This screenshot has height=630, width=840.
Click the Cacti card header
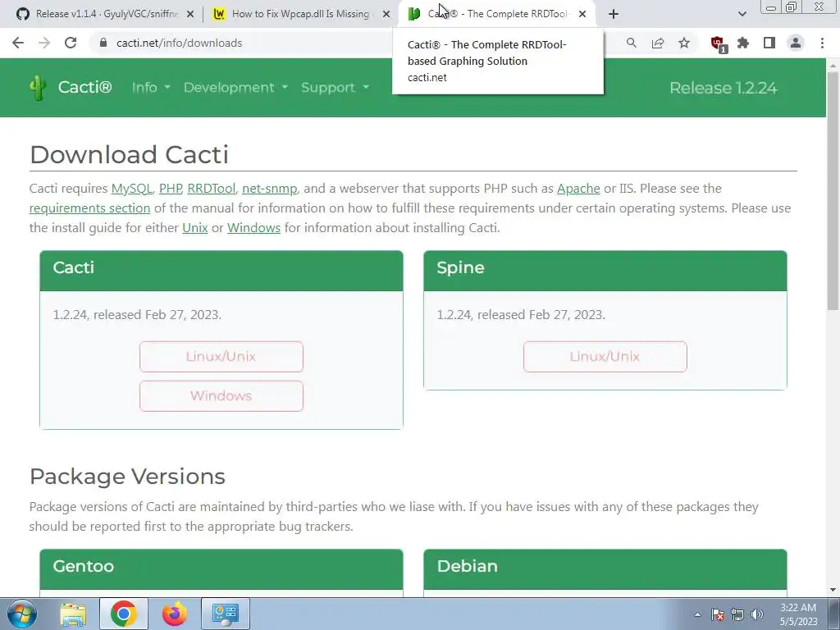coord(221,271)
